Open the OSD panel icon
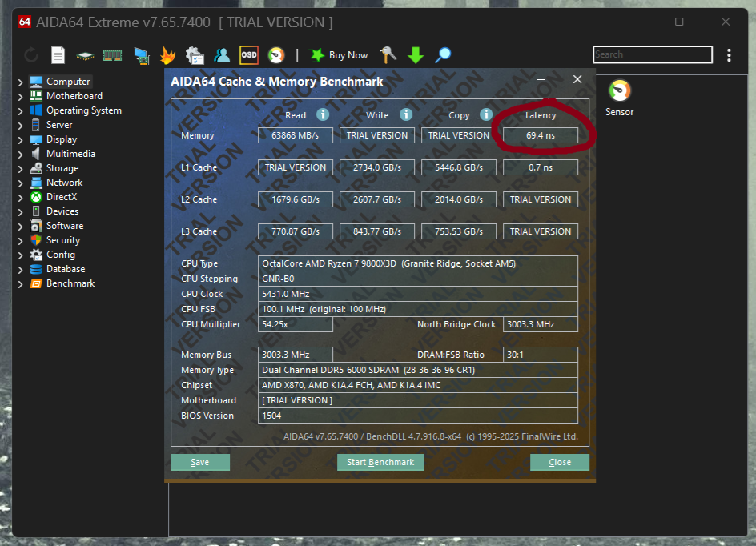Screen dimensions: 756x546 249,55
